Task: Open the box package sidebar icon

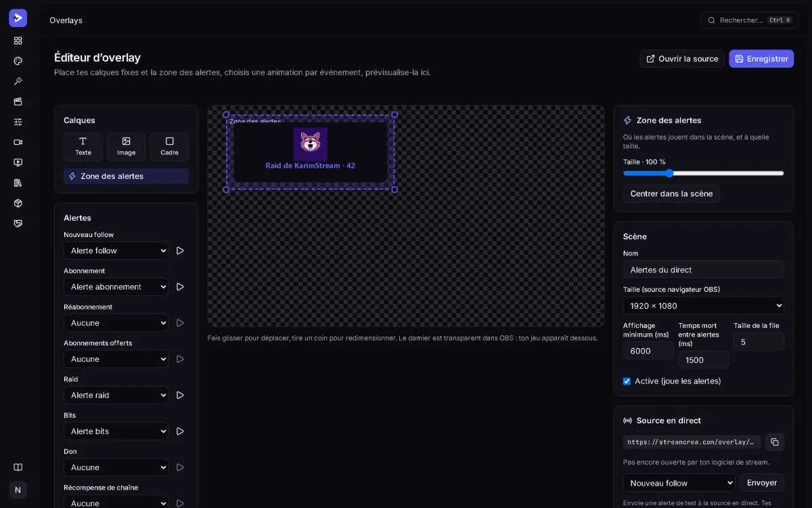Action: pyautogui.click(x=18, y=203)
